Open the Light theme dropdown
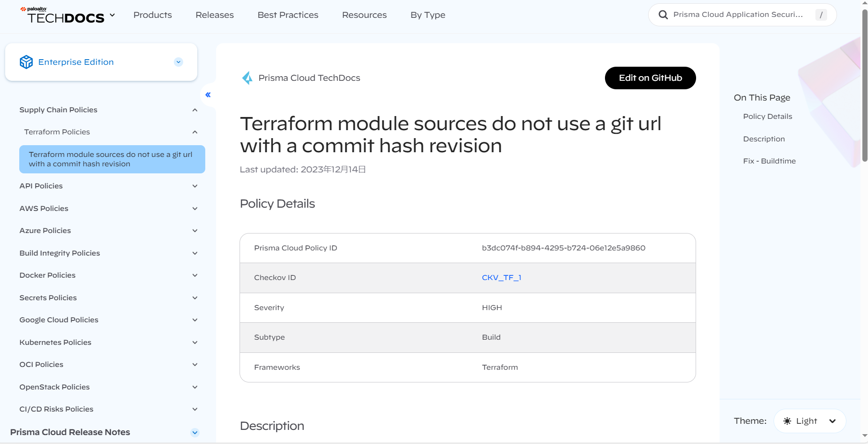Image resolution: width=868 pixels, height=444 pixels. [x=832, y=421]
